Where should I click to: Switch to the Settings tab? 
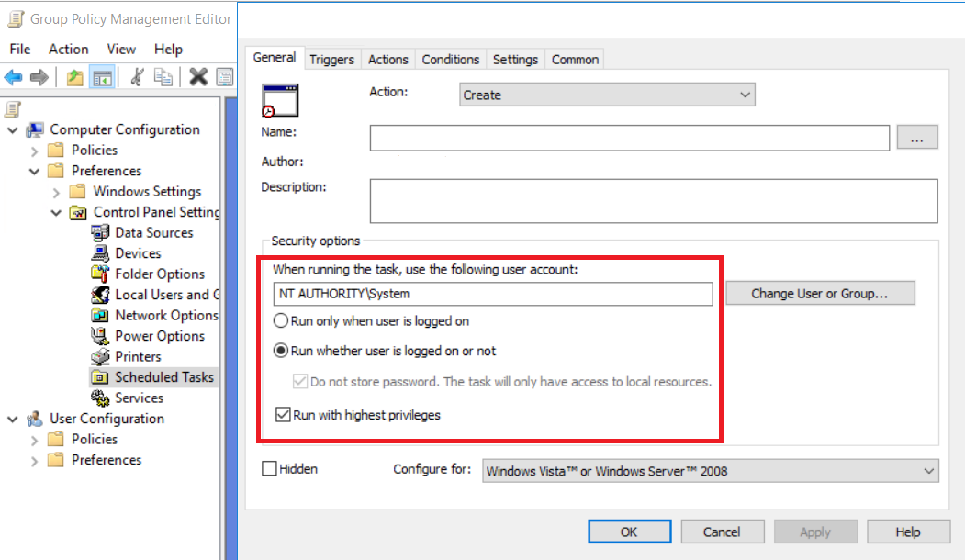pos(515,60)
